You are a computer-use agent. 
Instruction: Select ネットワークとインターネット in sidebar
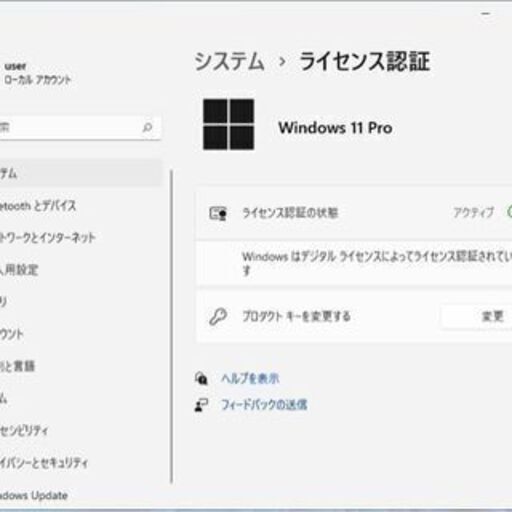pos(48,238)
